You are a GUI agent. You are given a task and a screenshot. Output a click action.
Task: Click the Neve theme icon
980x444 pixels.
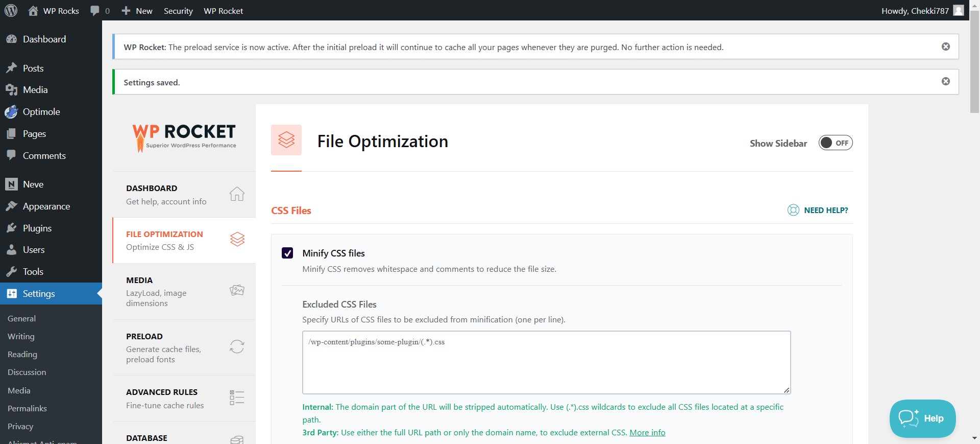pyautogui.click(x=11, y=184)
